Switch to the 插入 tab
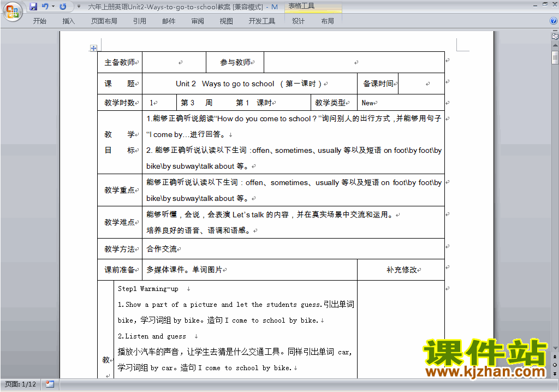The width and height of the screenshot is (559, 392). (x=68, y=21)
